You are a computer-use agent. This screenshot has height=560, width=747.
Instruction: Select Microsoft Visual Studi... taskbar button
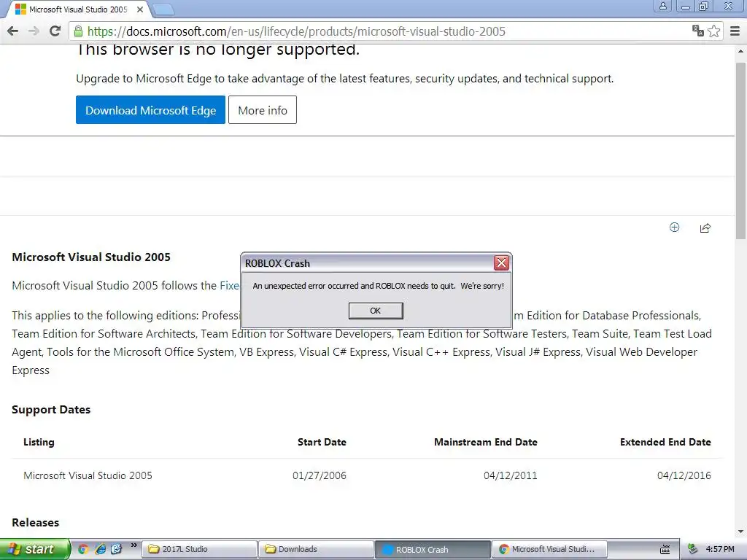point(550,549)
